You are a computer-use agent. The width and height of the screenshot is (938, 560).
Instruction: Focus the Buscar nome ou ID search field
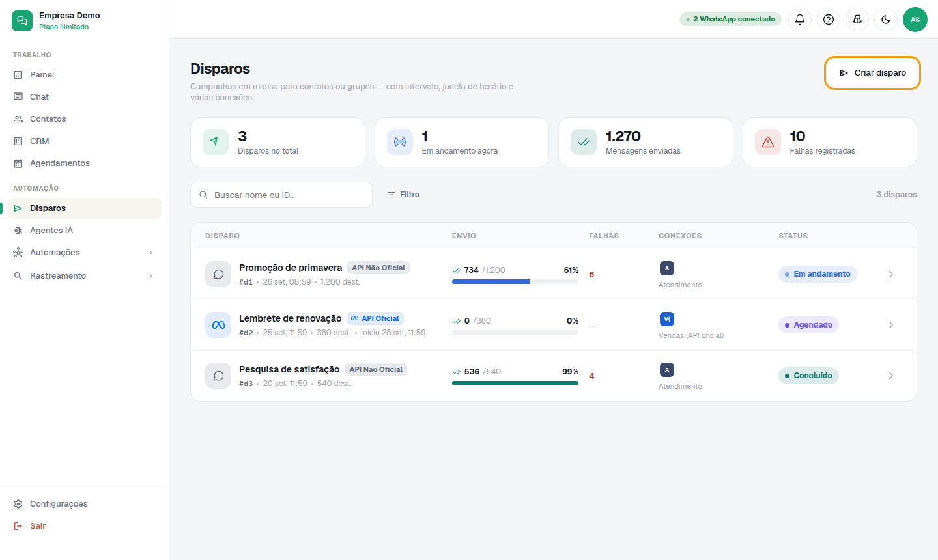(x=281, y=195)
